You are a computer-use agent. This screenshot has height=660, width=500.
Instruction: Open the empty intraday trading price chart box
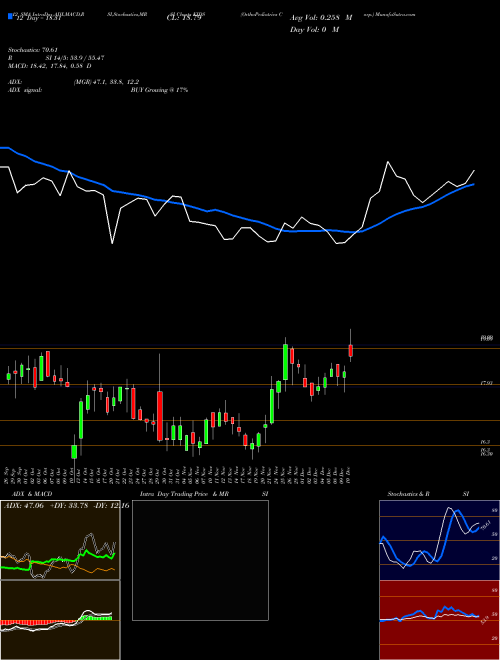200,560
